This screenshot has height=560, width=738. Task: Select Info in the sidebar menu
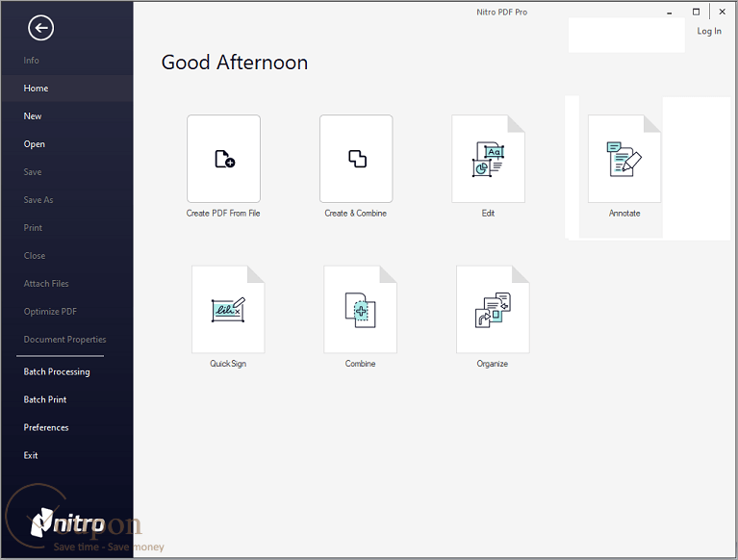tap(31, 61)
